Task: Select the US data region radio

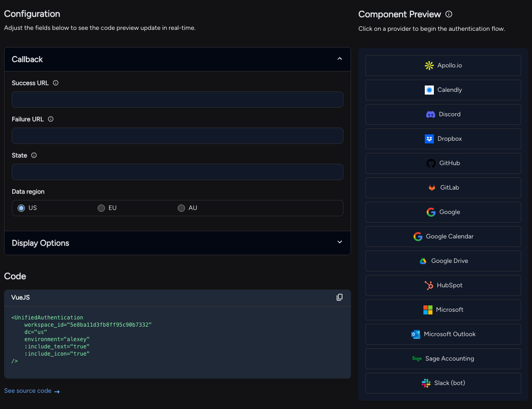Action: tap(21, 208)
